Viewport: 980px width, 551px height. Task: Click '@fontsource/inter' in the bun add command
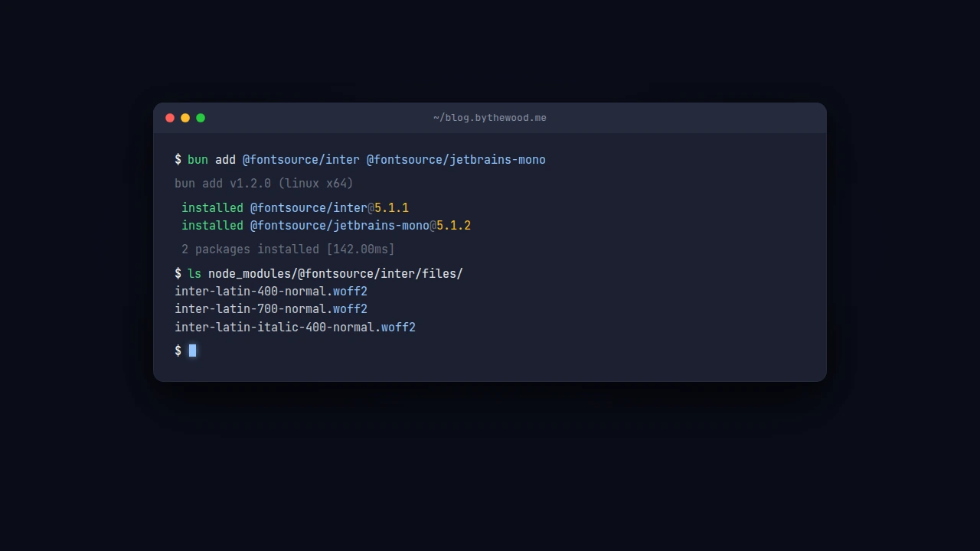(x=301, y=160)
